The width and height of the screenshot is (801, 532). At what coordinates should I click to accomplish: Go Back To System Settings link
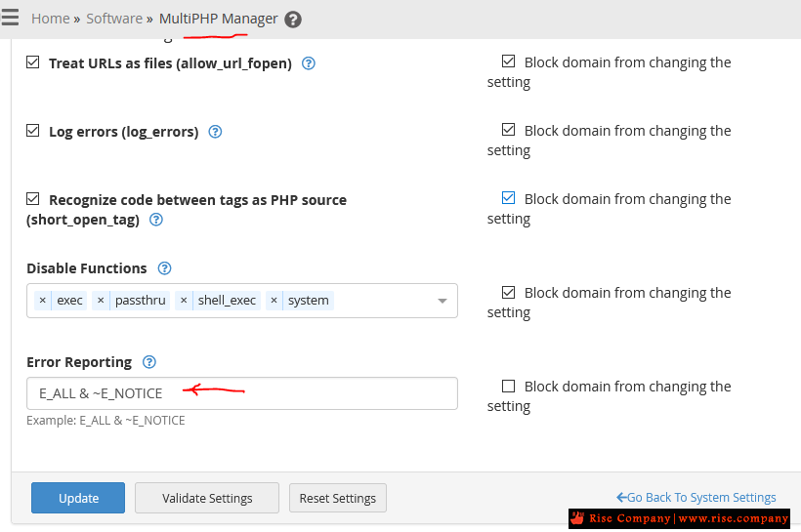[696, 497]
